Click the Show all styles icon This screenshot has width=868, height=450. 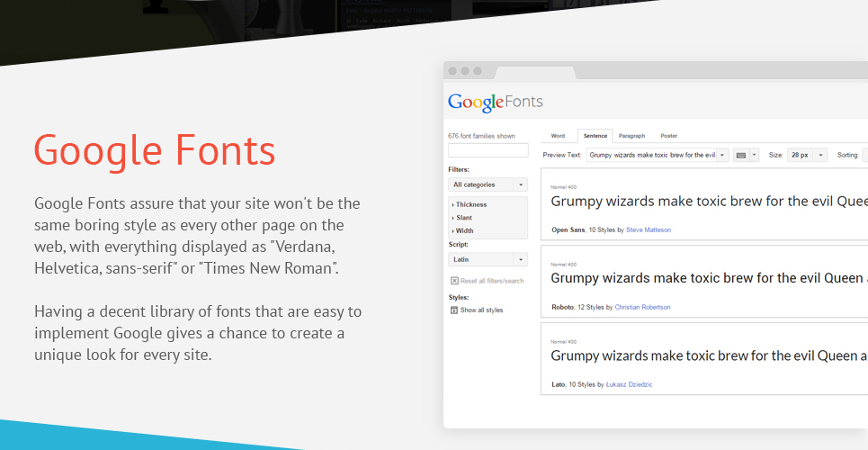(x=454, y=310)
